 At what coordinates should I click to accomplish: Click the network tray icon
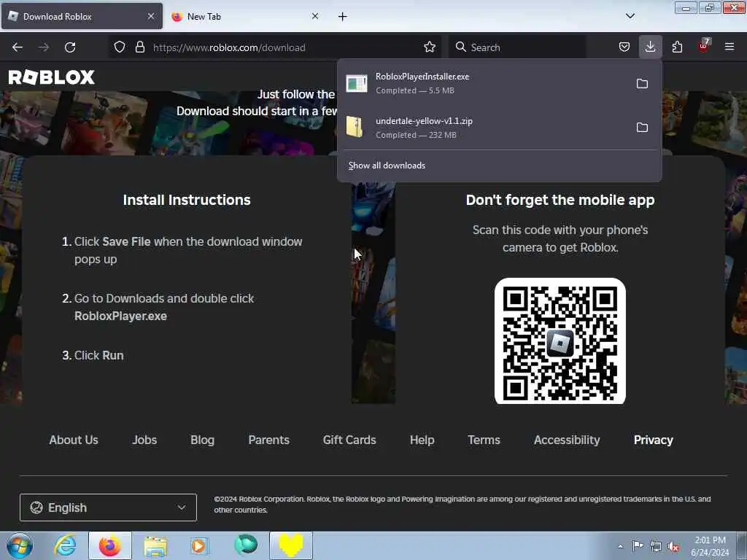pyautogui.click(x=656, y=546)
